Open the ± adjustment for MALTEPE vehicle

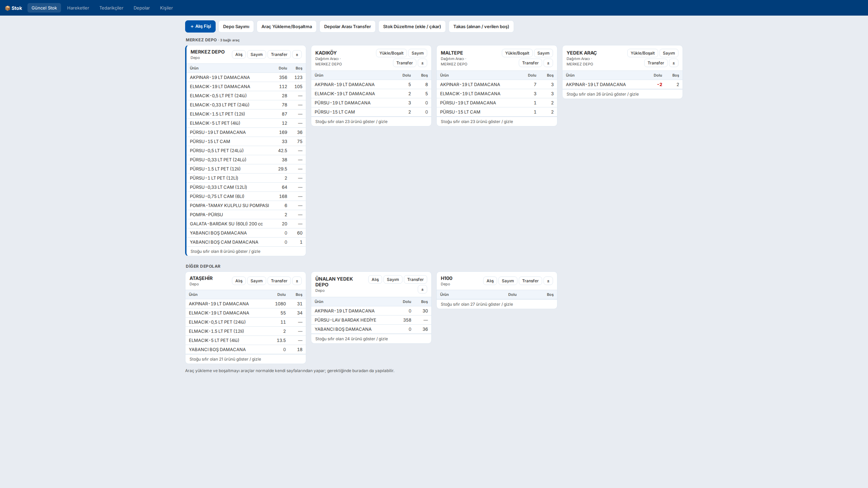pos(548,63)
